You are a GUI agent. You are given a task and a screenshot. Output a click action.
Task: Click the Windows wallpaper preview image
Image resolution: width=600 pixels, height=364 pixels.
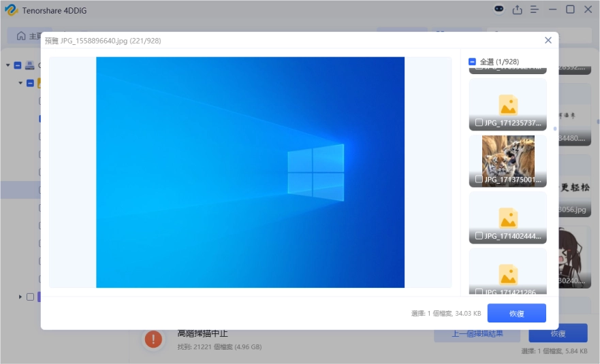click(x=250, y=172)
